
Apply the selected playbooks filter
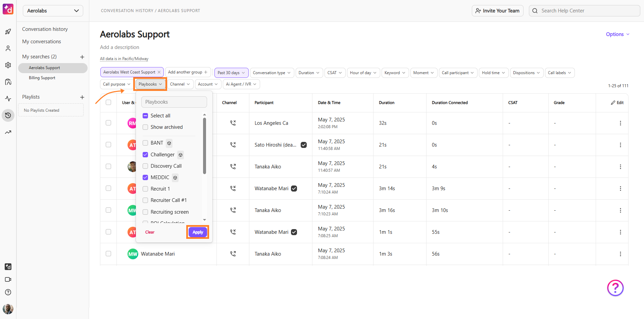point(198,232)
